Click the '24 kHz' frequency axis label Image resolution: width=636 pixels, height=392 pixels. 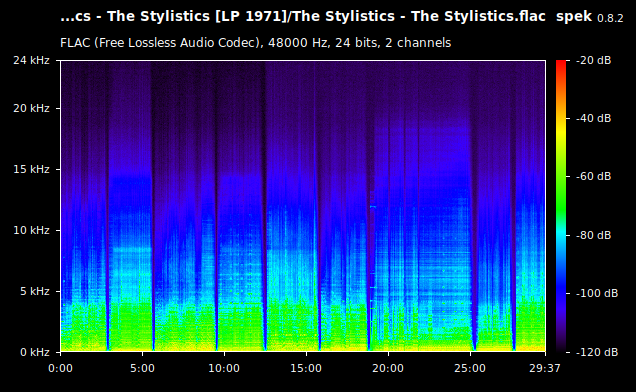click(31, 60)
